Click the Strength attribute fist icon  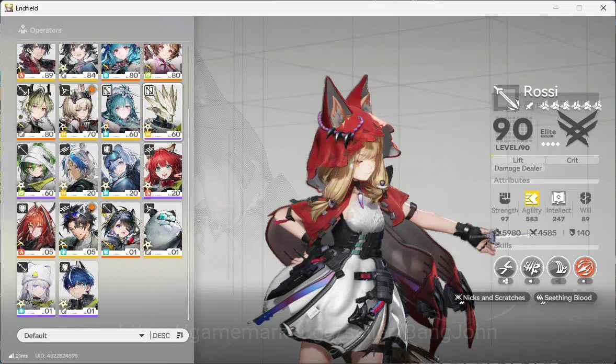(505, 198)
